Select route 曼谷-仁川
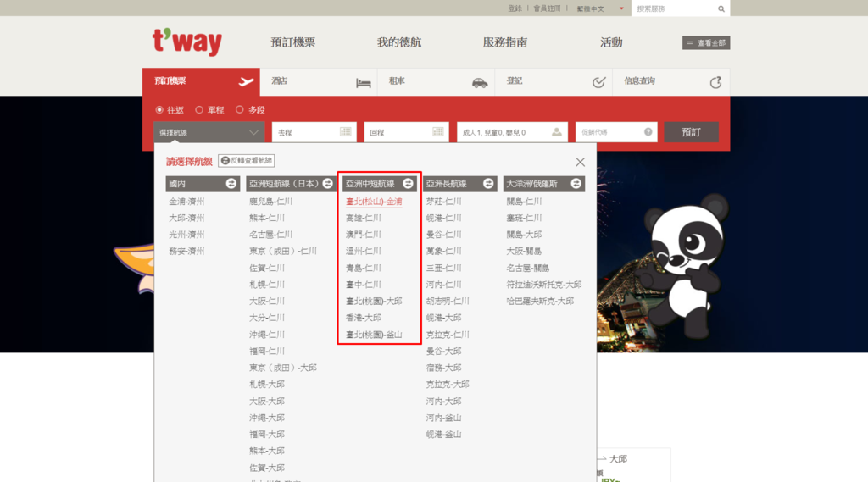Viewport: 868px width, 482px height. coord(444,235)
